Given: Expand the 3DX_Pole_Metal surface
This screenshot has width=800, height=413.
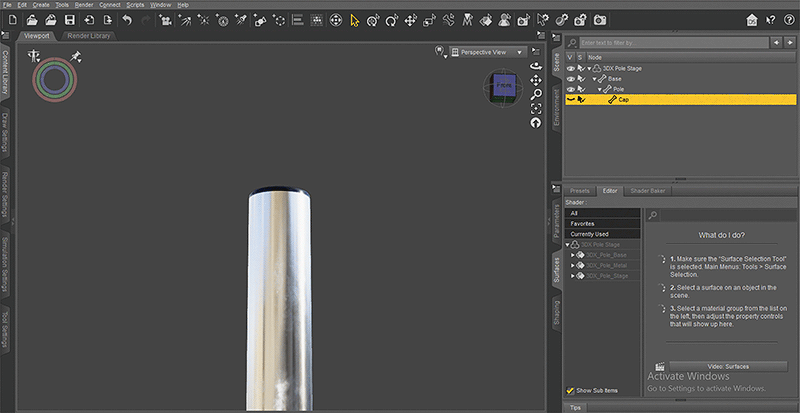Looking at the screenshot, I should [573, 265].
